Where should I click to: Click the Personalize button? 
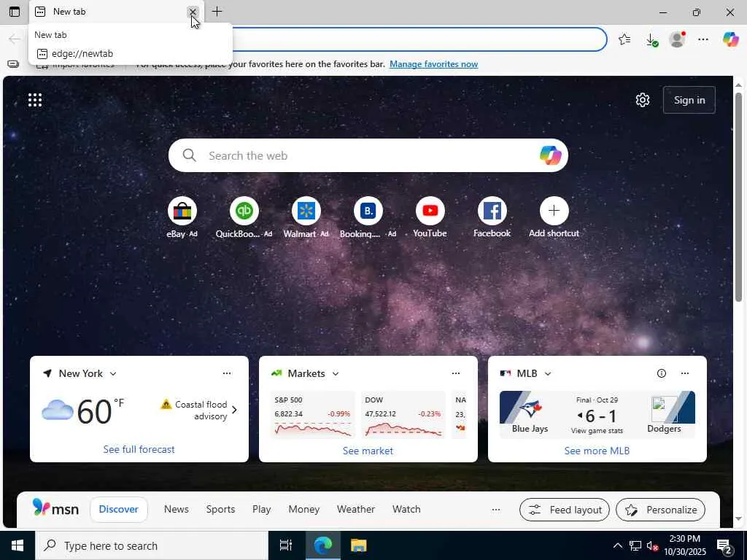coord(660,510)
